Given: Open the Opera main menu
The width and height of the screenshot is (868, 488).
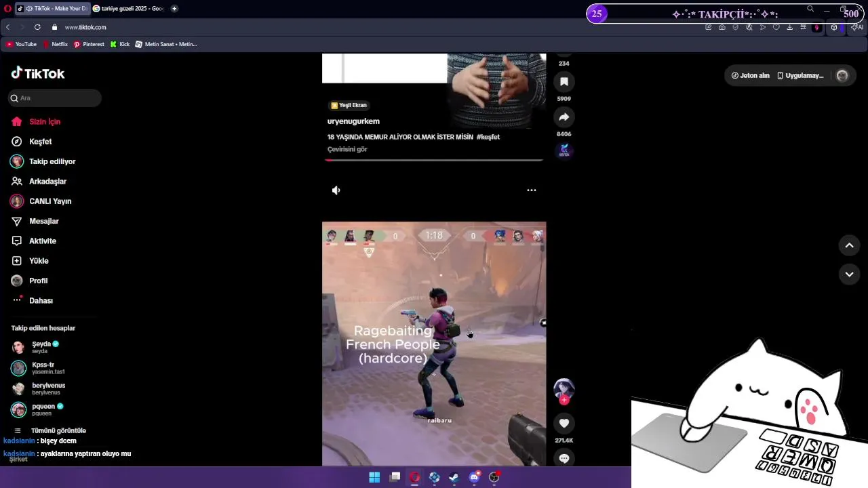Looking at the screenshot, I should [x=7, y=9].
